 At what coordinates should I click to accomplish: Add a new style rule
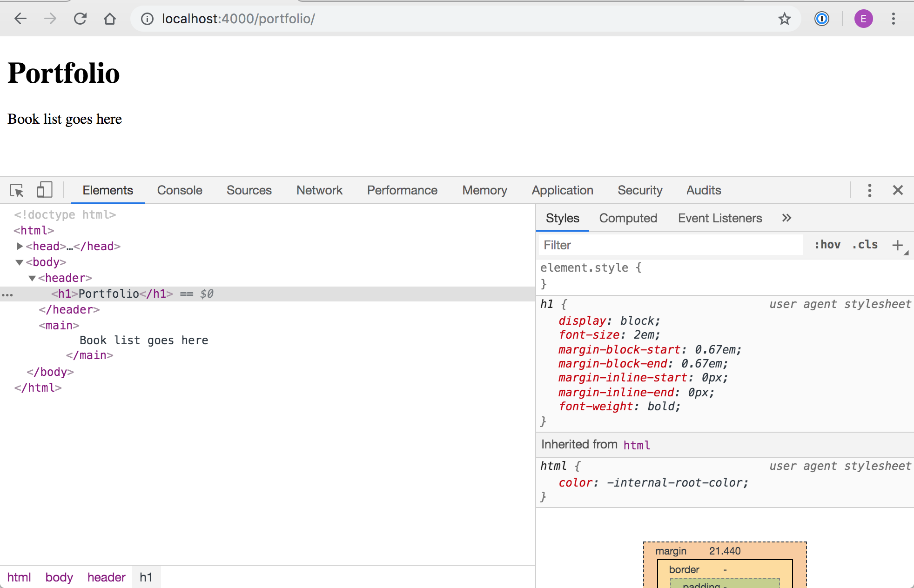tap(897, 245)
